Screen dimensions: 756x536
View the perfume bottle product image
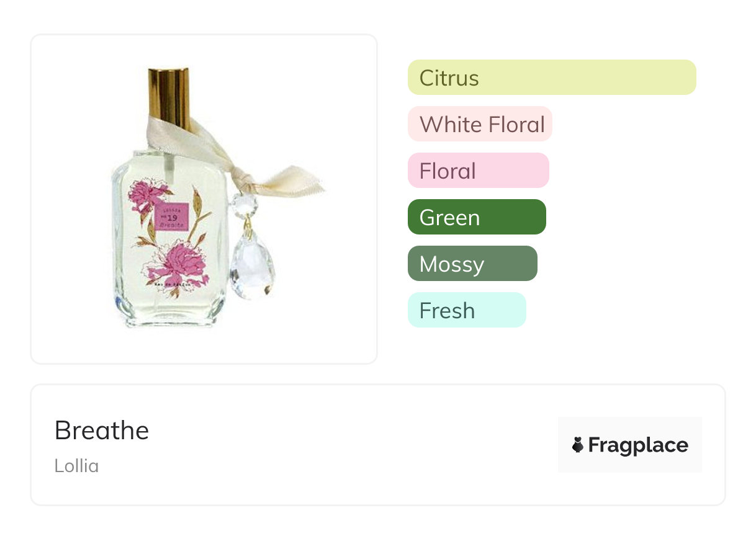(204, 199)
